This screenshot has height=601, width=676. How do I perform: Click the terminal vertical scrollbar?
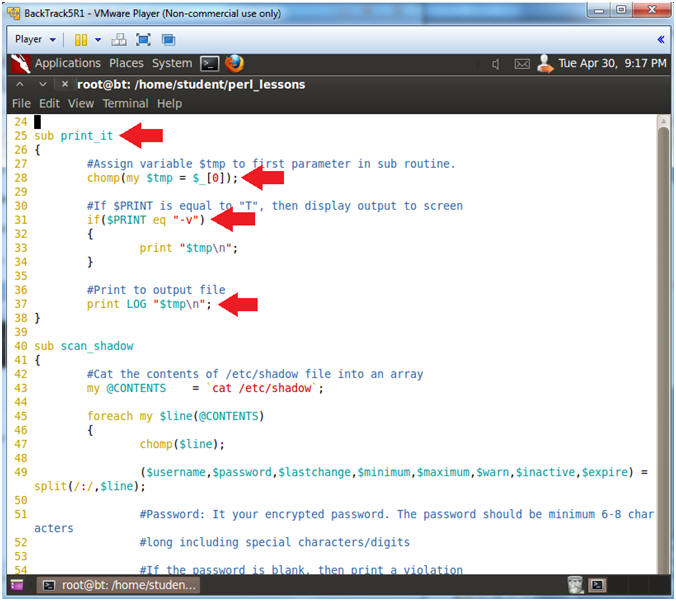[x=663, y=345]
